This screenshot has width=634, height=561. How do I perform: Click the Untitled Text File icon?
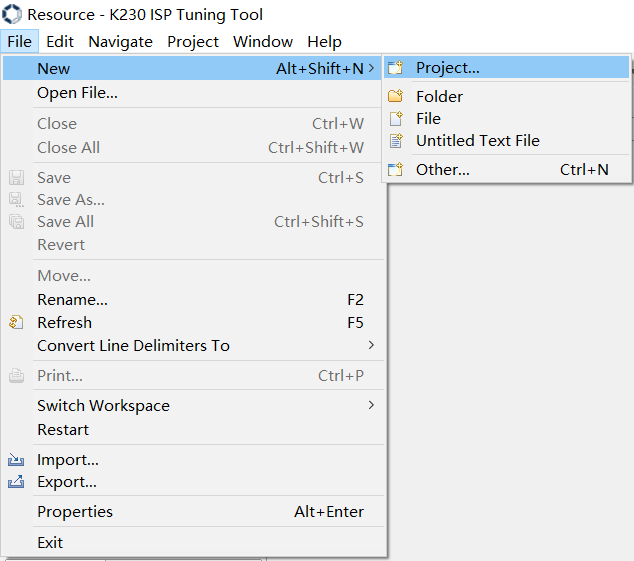point(396,141)
